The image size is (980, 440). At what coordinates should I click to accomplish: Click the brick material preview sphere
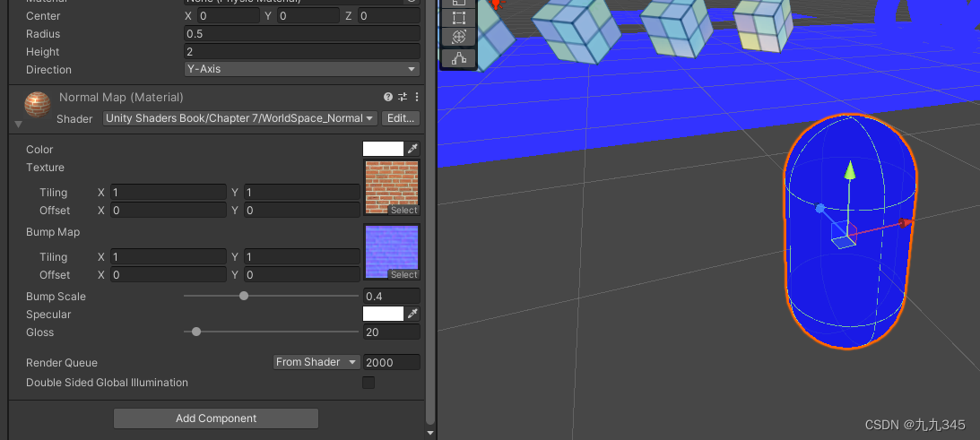point(38,104)
